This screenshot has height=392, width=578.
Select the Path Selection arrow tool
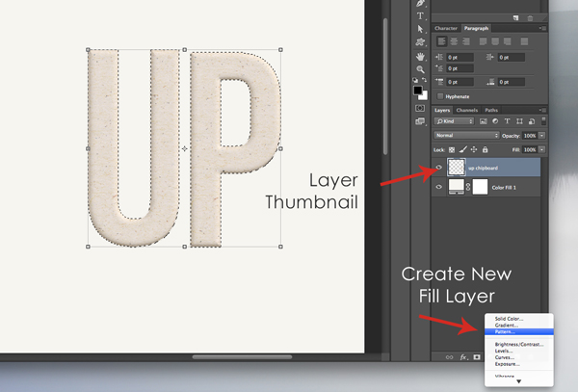(x=421, y=30)
